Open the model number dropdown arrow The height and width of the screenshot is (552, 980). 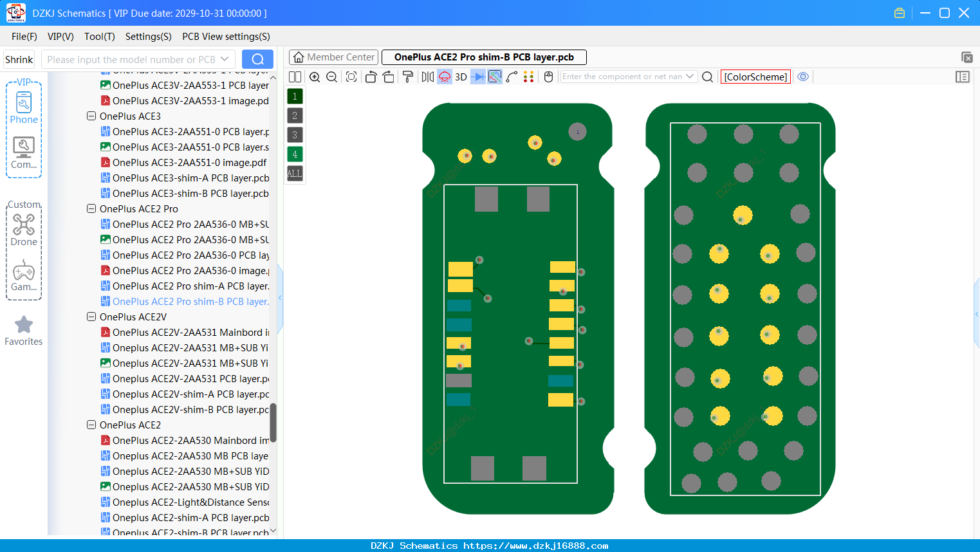point(225,59)
